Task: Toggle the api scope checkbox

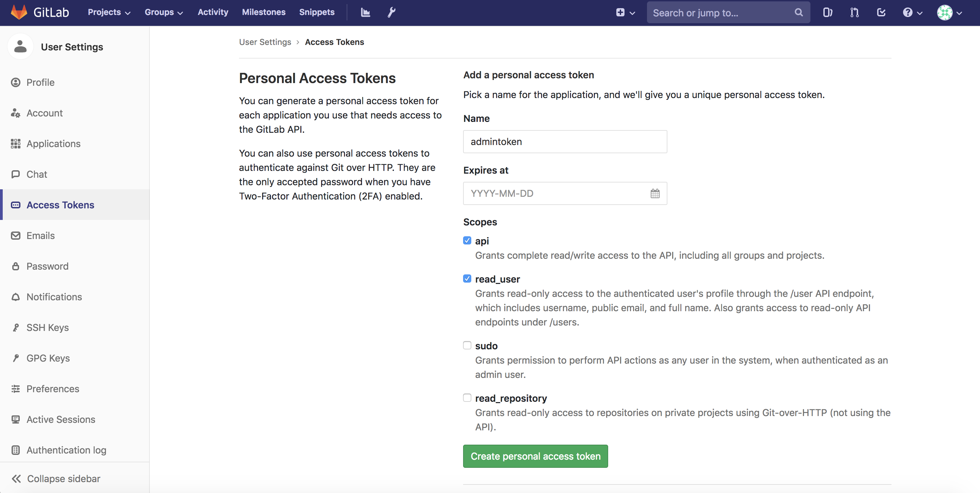Action: click(467, 240)
